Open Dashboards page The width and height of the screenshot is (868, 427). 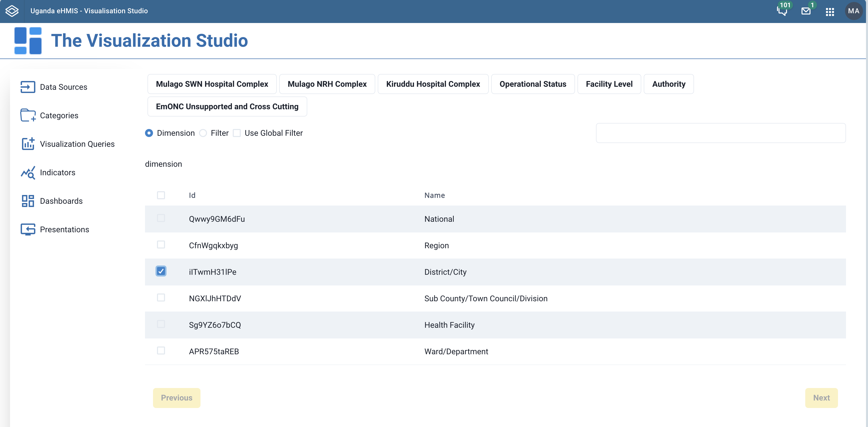click(61, 201)
